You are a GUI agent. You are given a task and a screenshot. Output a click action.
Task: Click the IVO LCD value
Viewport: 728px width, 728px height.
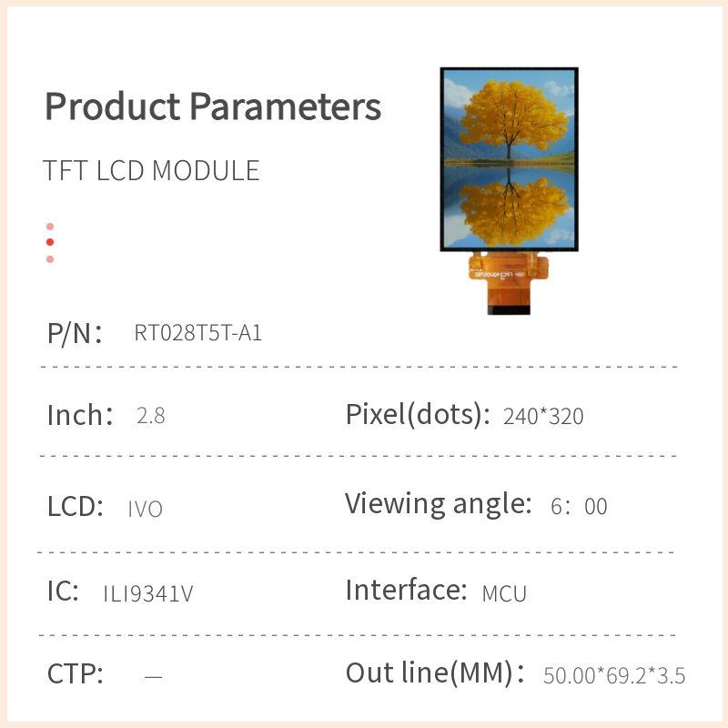146,509
